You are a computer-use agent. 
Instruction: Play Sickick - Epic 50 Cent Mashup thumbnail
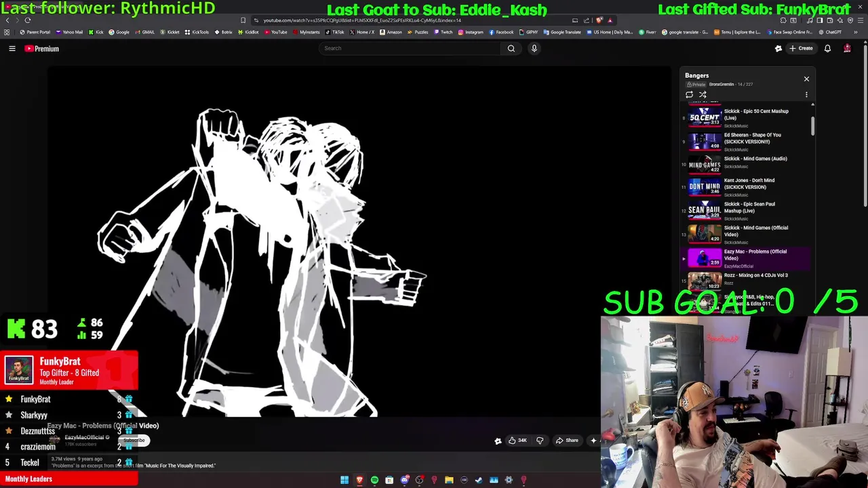click(705, 118)
